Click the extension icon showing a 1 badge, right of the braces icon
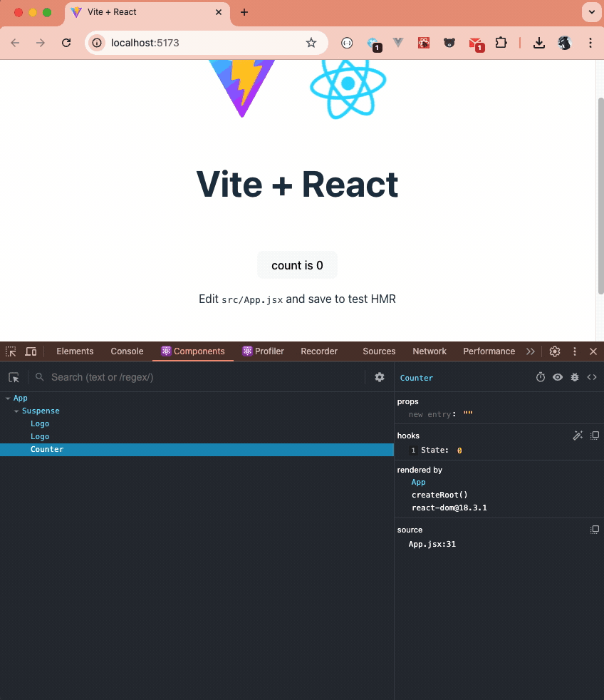The width and height of the screenshot is (604, 700). click(x=373, y=43)
